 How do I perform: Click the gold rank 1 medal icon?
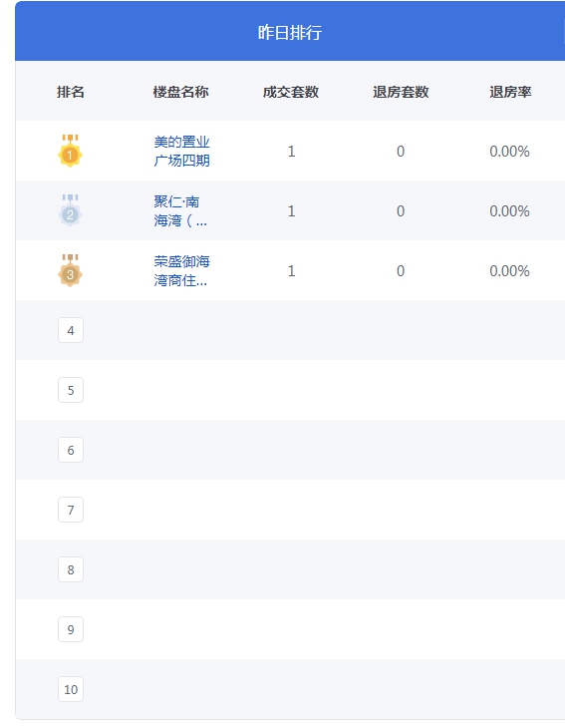pyautogui.click(x=70, y=151)
